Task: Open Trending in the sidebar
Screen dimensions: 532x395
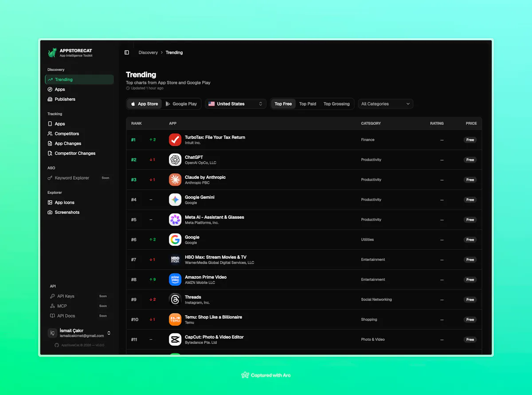Action: click(79, 79)
